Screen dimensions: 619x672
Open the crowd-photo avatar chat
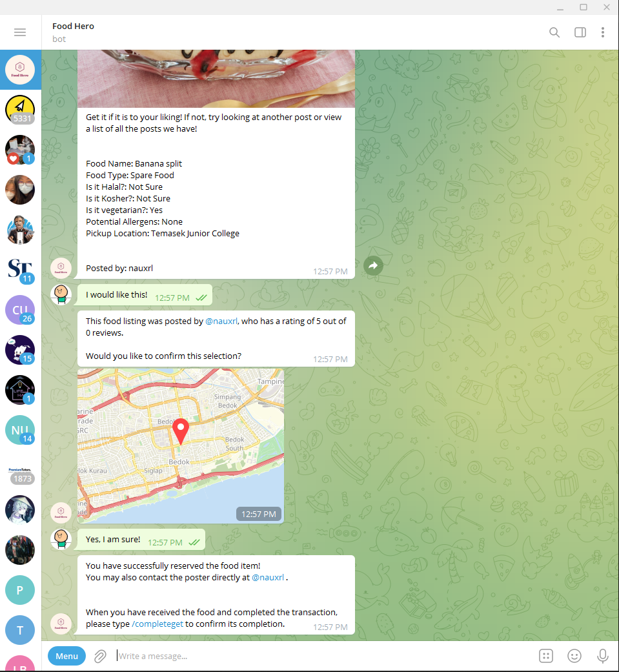coord(20,550)
